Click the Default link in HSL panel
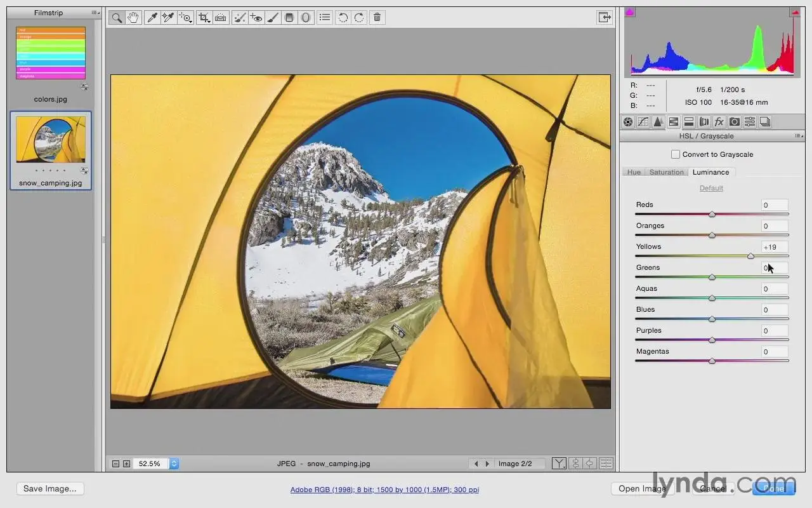This screenshot has width=812, height=508. click(711, 188)
